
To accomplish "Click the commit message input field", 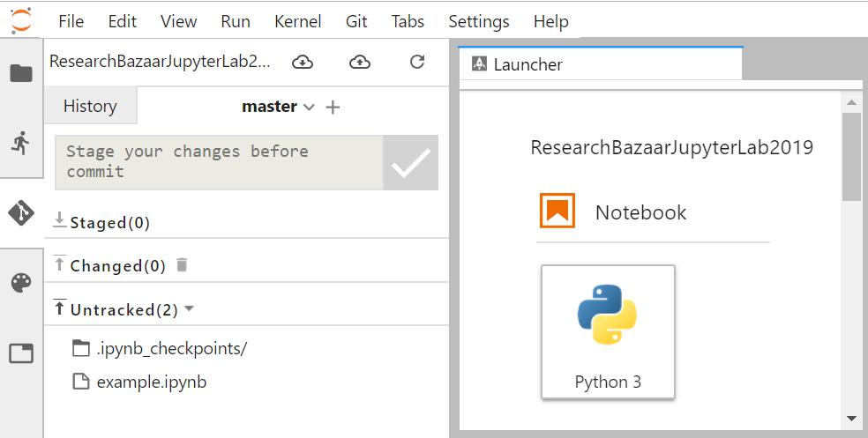I will pyautogui.click(x=220, y=162).
